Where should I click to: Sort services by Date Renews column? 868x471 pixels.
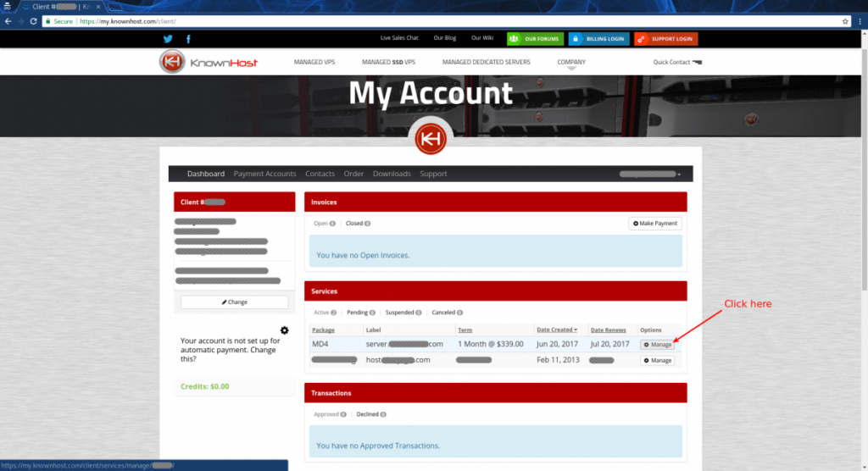pyautogui.click(x=608, y=330)
